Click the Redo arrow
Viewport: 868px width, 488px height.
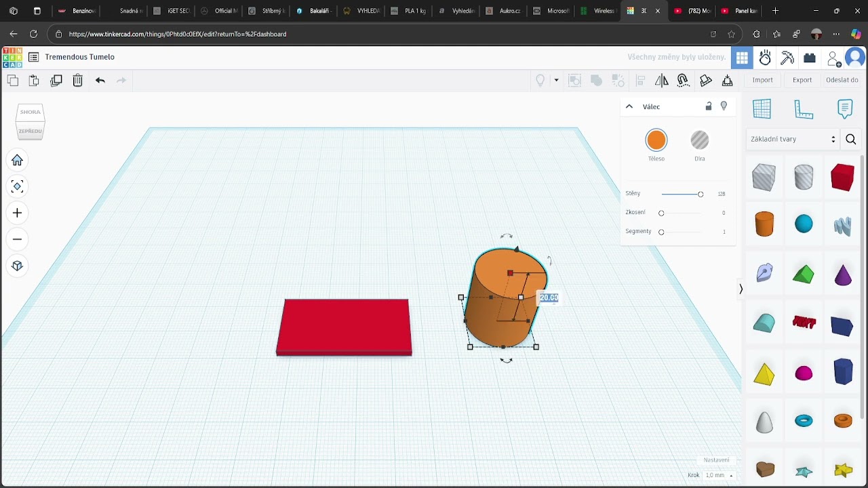[121, 81]
